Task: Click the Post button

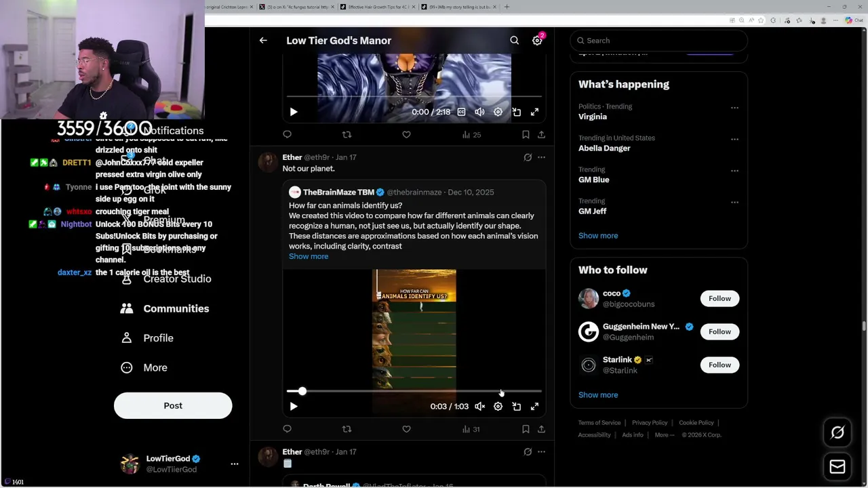Action: [x=173, y=405]
